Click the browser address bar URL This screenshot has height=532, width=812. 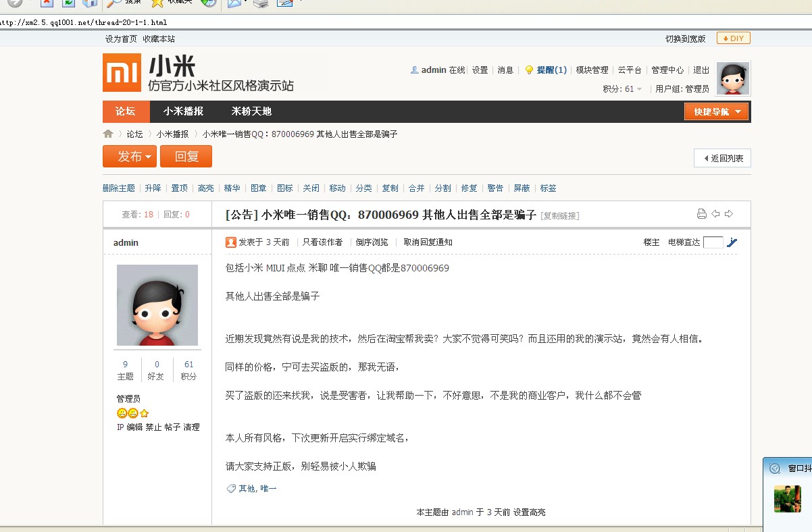83,22
